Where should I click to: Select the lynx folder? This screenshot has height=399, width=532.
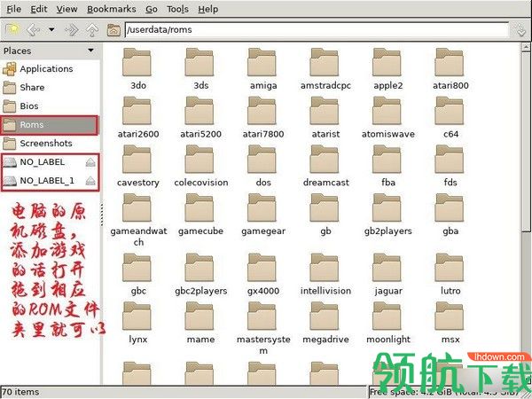pyautogui.click(x=137, y=323)
